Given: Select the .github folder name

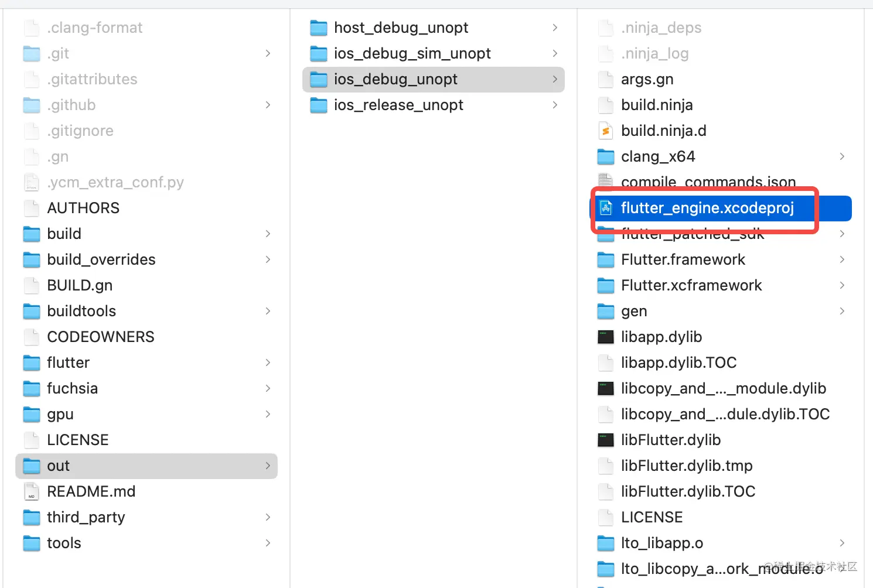Looking at the screenshot, I should pyautogui.click(x=71, y=105).
